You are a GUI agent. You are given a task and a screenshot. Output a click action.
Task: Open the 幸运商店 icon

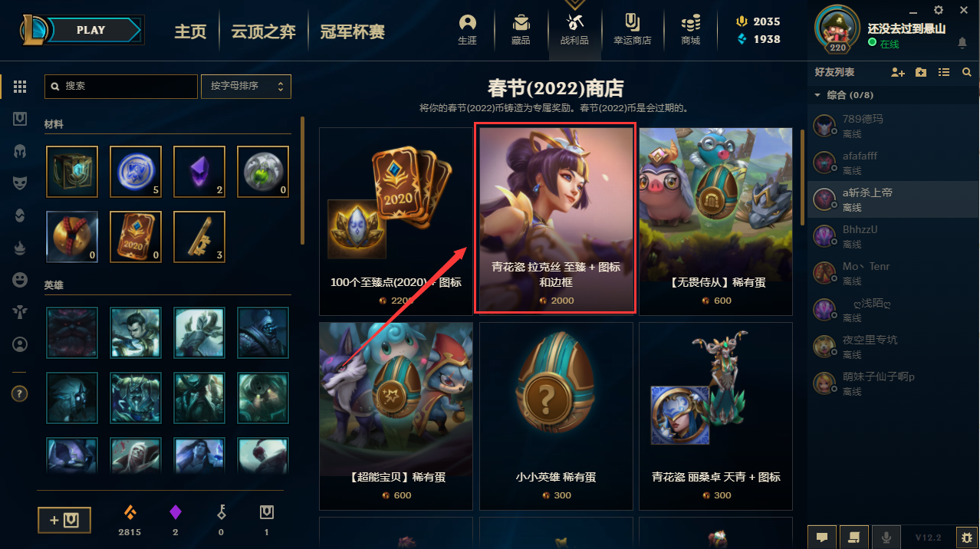point(632,30)
